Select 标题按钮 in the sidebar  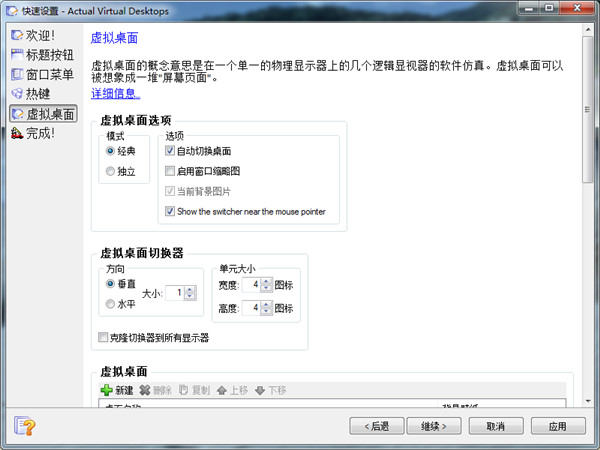50,55
